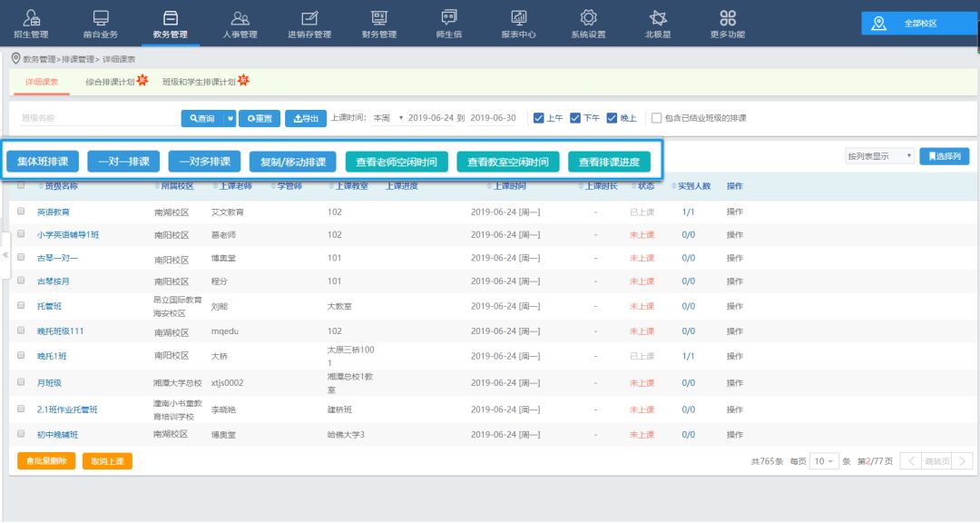This screenshot has height=523, width=980.
Task: Open the 英语教育 class link
Action: tap(53, 212)
